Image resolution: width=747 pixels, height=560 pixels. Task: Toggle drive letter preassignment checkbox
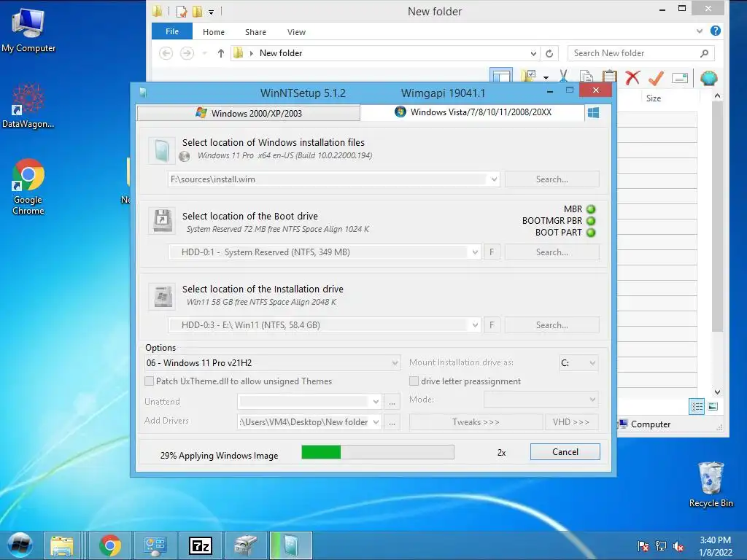414,381
